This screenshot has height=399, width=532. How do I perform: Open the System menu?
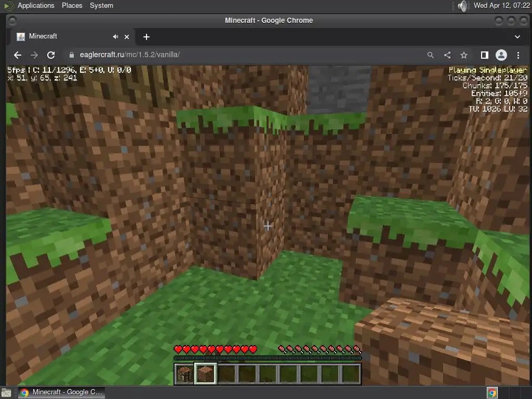click(101, 5)
